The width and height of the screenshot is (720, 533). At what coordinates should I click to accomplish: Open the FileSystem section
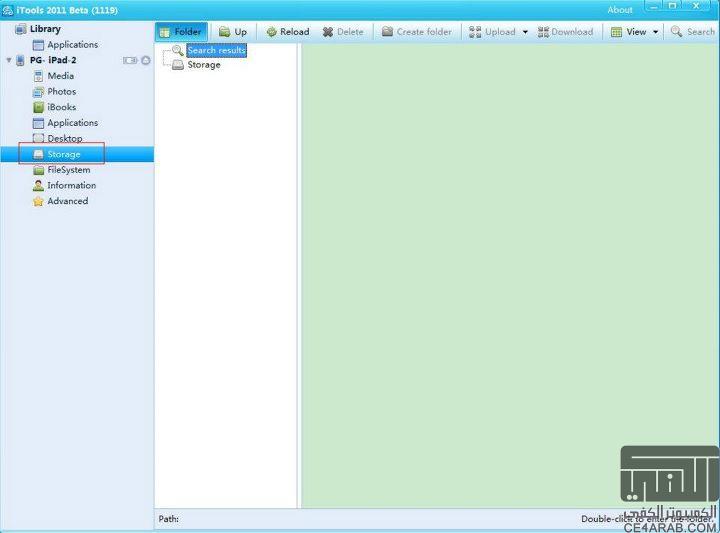click(69, 170)
